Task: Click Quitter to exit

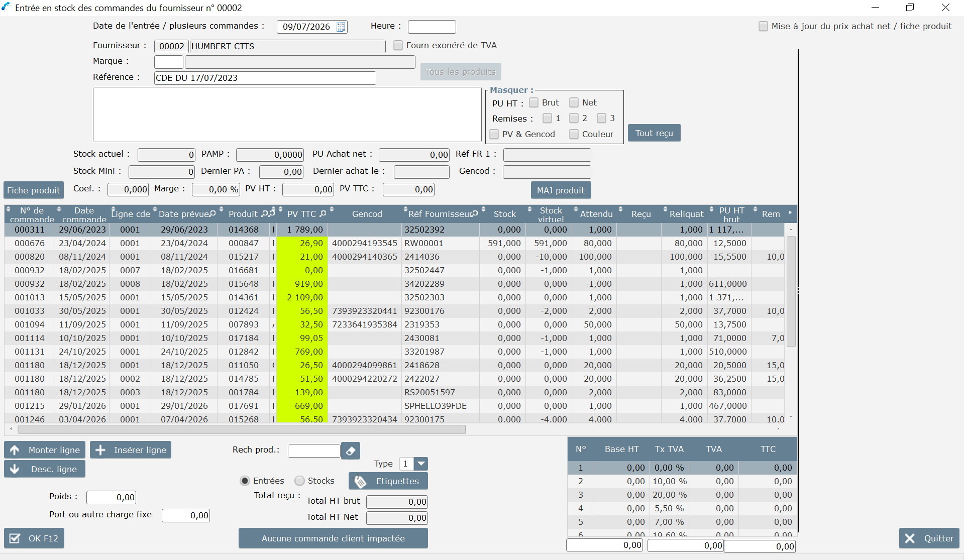Action: click(929, 538)
